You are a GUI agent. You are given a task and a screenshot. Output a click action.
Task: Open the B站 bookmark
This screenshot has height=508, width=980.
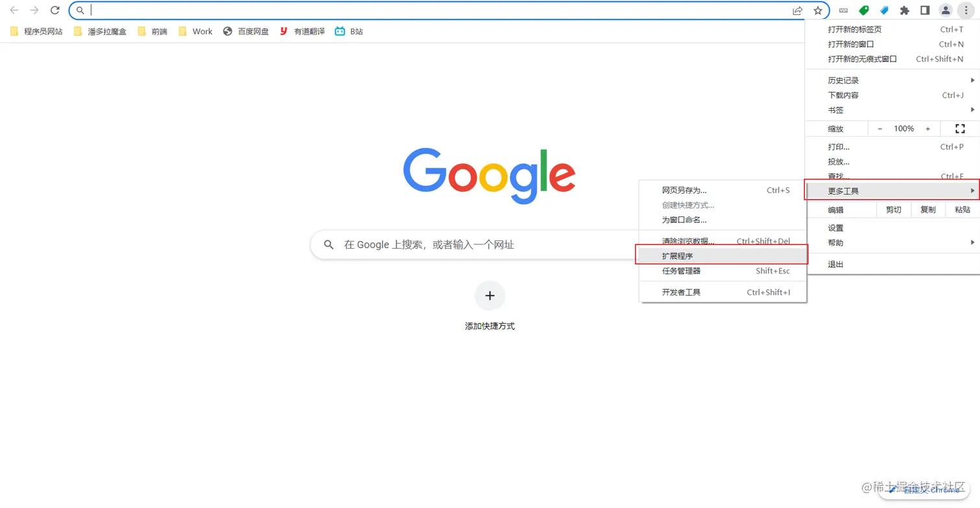coord(349,31)
